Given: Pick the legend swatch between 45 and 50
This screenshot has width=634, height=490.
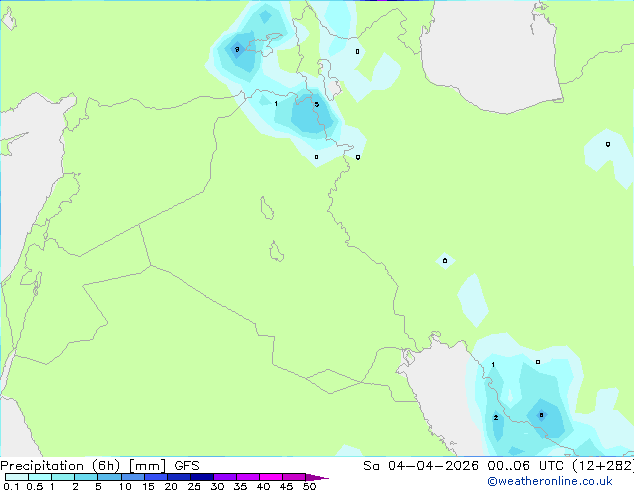Looking at the screenshot, I should 294,477.
